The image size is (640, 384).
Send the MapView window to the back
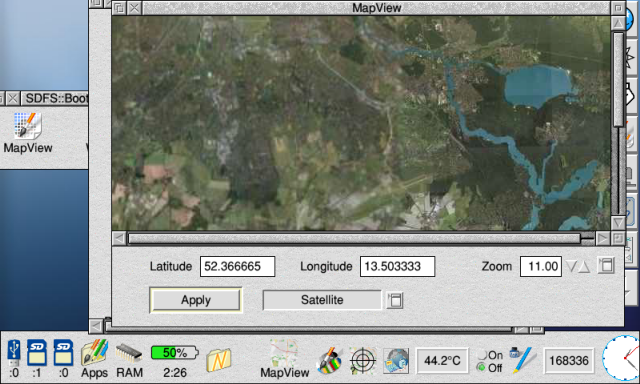pos(119,8)
